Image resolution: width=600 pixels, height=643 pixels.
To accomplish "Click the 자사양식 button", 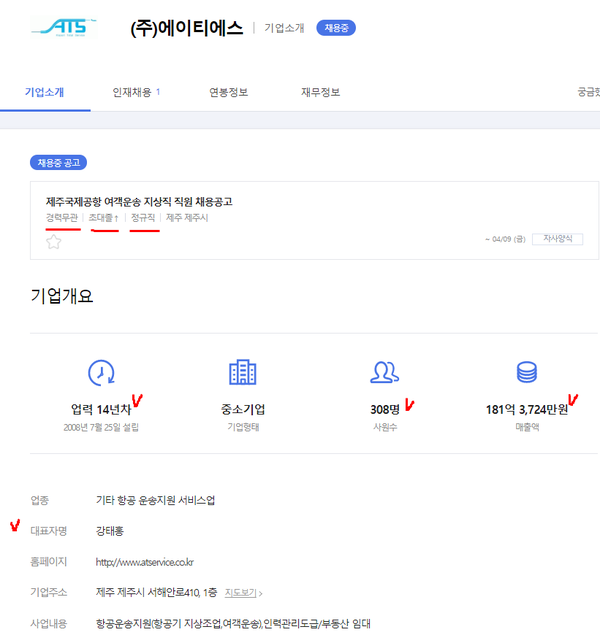I will (x=557, y=239).
